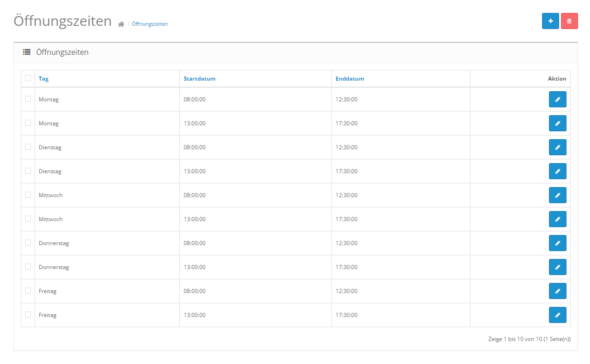The image size is (590, 364).
Task: Edit the Dienstag 08:00:00 entry
Action: (x=557, y=147)
